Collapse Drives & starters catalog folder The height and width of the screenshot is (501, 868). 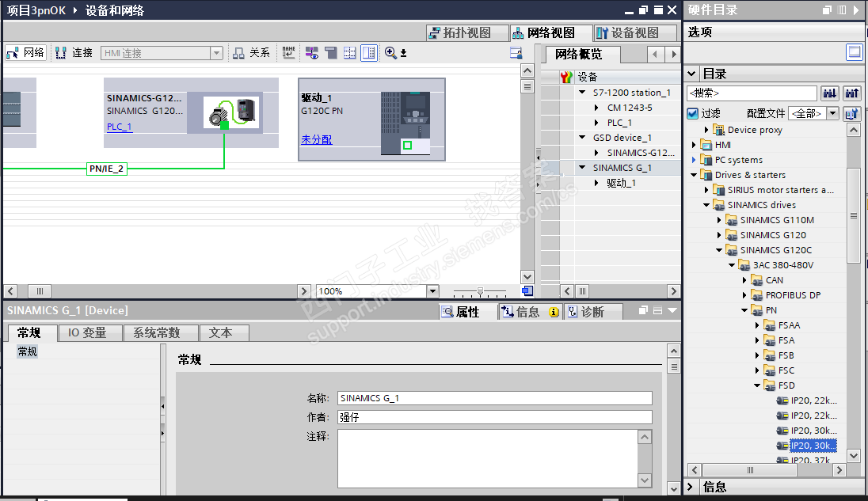[694, 175]
